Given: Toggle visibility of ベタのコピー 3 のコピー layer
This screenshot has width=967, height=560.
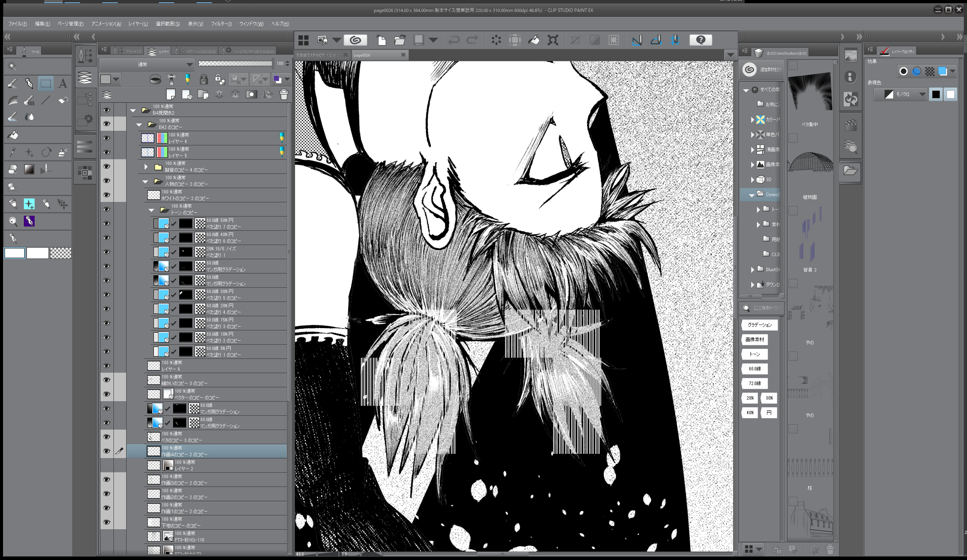Looking at the screenshot, I should coord(107,437).
